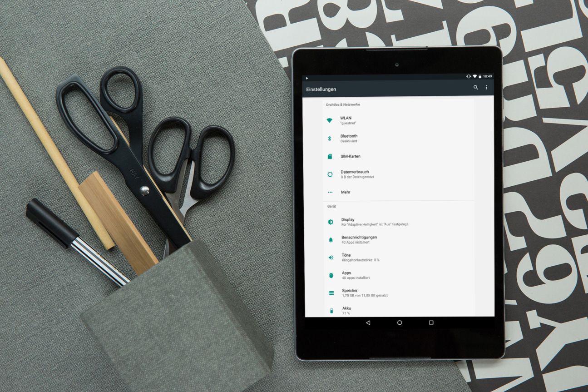This screenshot has width=588, height=392.
Task: Tap the WLAN wifi icon
Action: 329,120
